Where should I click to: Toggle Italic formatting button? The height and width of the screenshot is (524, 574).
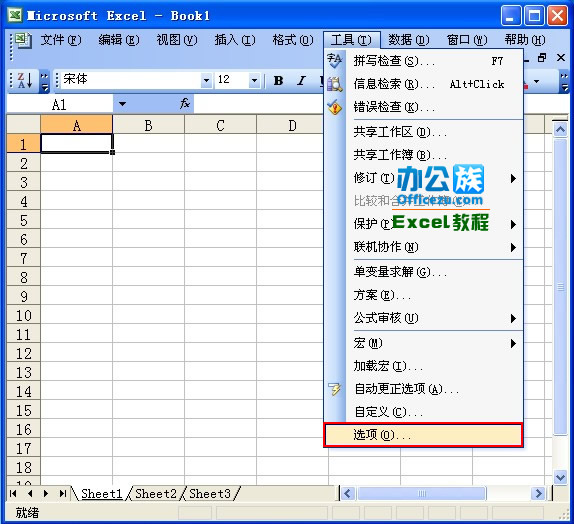tap(301, 80)
